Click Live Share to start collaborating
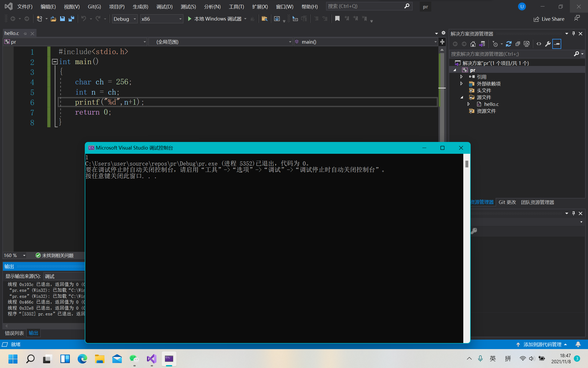Screen dimensions: 588x368 [x=549, y=19]
